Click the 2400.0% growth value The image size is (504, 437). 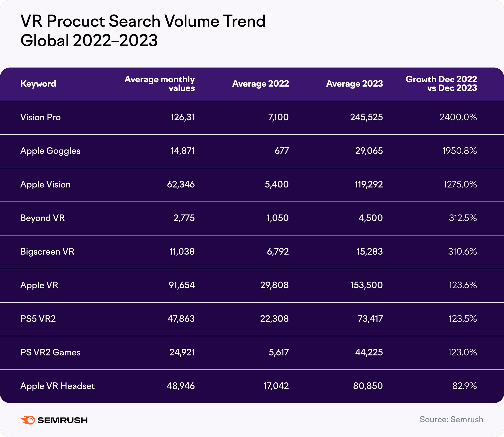(x=458, y=117)
